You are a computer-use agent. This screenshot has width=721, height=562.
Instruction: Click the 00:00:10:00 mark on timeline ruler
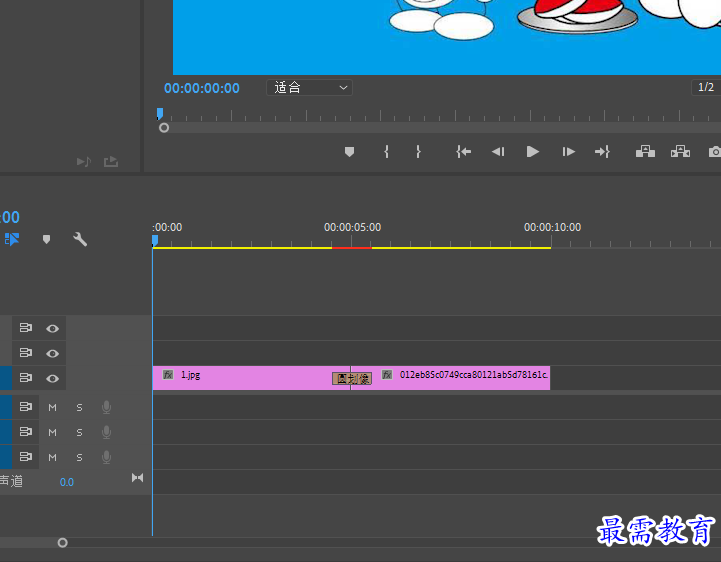click(x=552, y=227)
